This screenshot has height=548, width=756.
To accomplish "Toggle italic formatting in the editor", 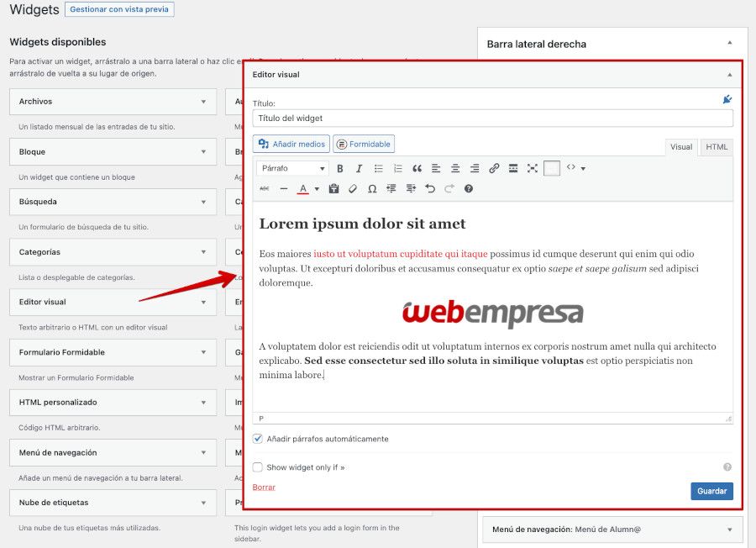I will tap(359, 168).
